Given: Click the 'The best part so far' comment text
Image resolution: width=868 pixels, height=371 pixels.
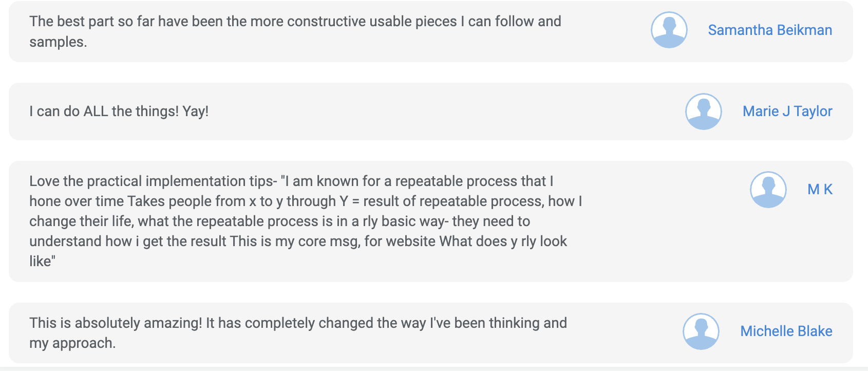Looking at the screenshot, I should [295, 22].
